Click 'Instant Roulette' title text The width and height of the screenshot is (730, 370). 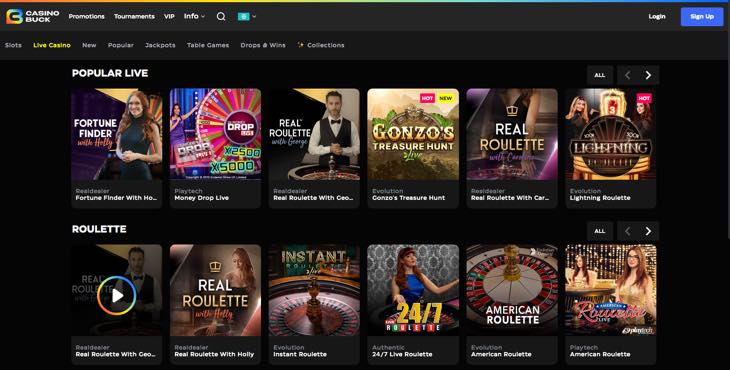[x=300, y=354]
